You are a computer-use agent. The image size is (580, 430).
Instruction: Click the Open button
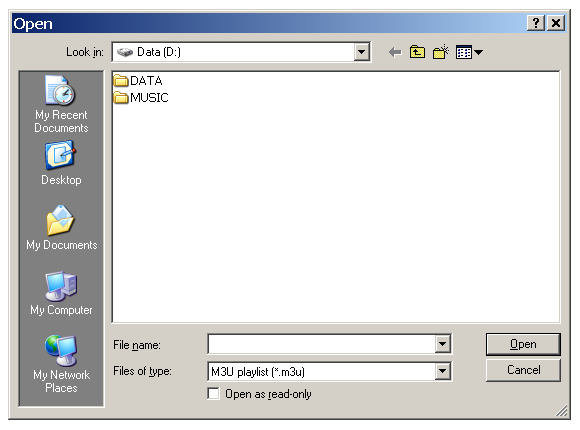point(523,344)
